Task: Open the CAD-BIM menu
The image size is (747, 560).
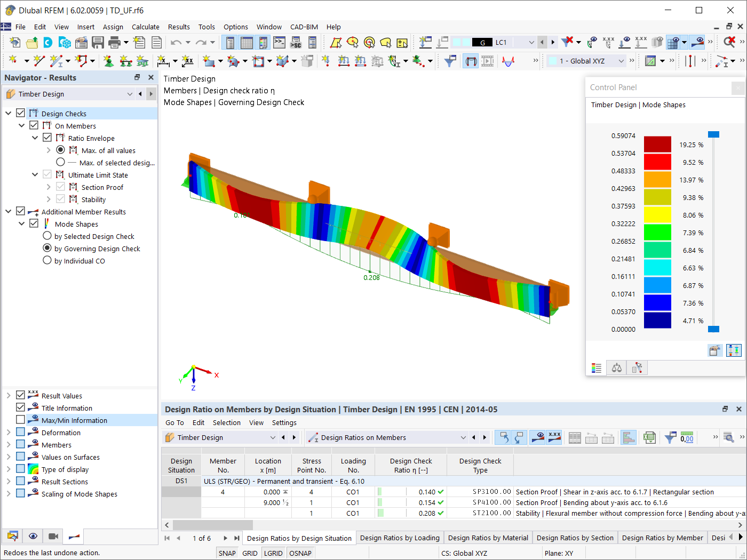Action: pyautogui.click(x=304, y=27)
